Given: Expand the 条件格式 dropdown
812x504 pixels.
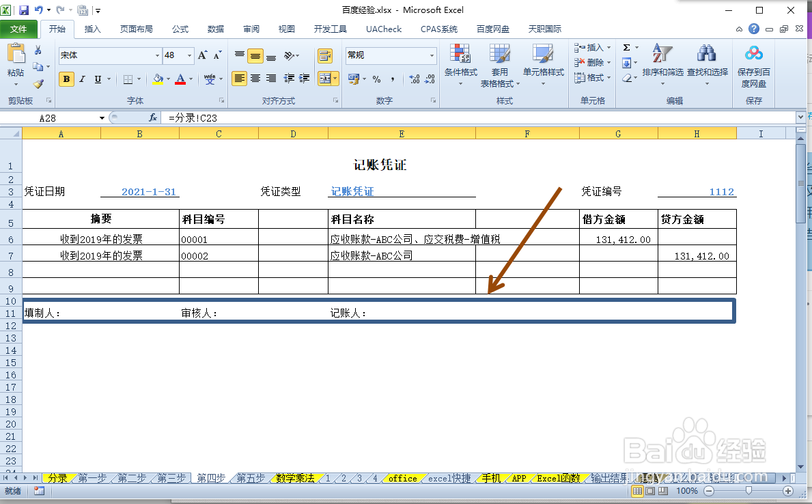Looking at the screenshot, I should pos(460,83).
